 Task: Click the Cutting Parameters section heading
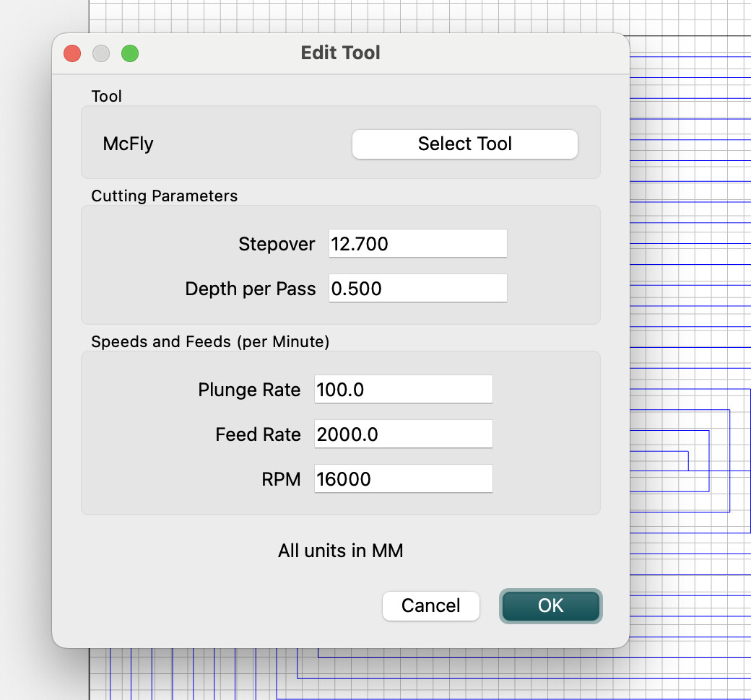coord(164,196)
